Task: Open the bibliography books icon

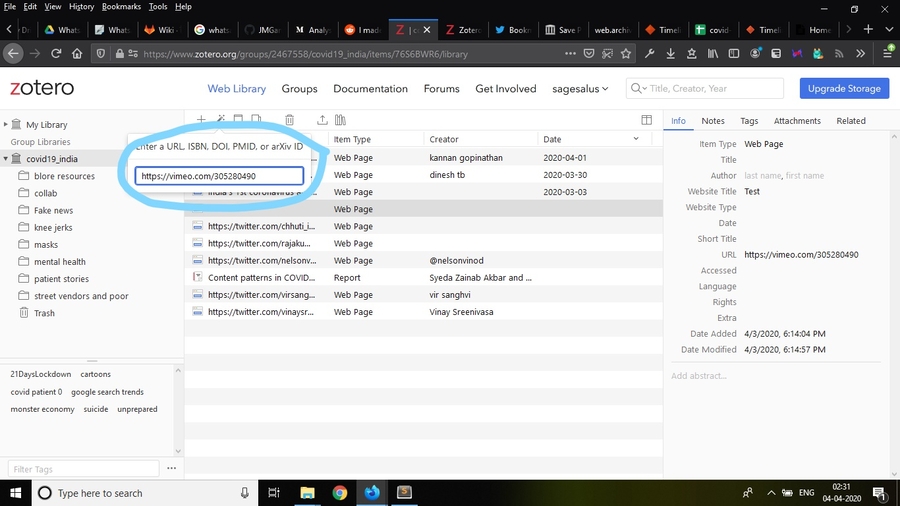Action: [x=340, y=120]
